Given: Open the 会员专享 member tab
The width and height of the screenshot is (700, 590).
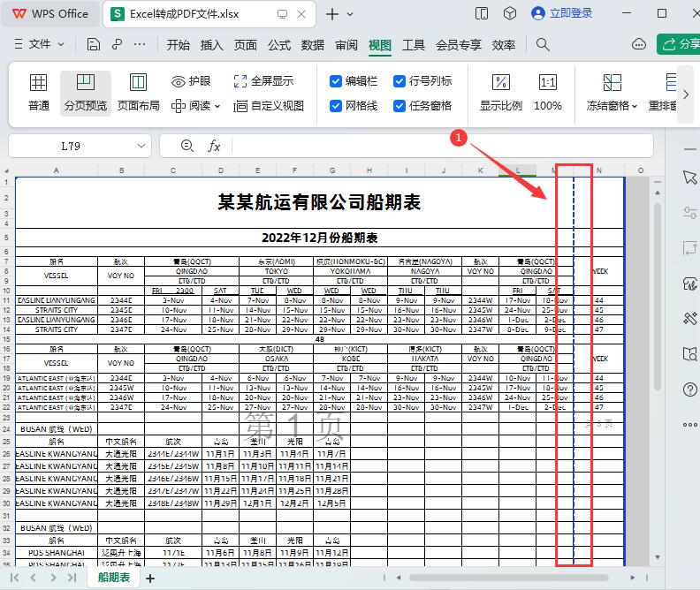Looking at the screenshot, I should click(x=459, y=45).
